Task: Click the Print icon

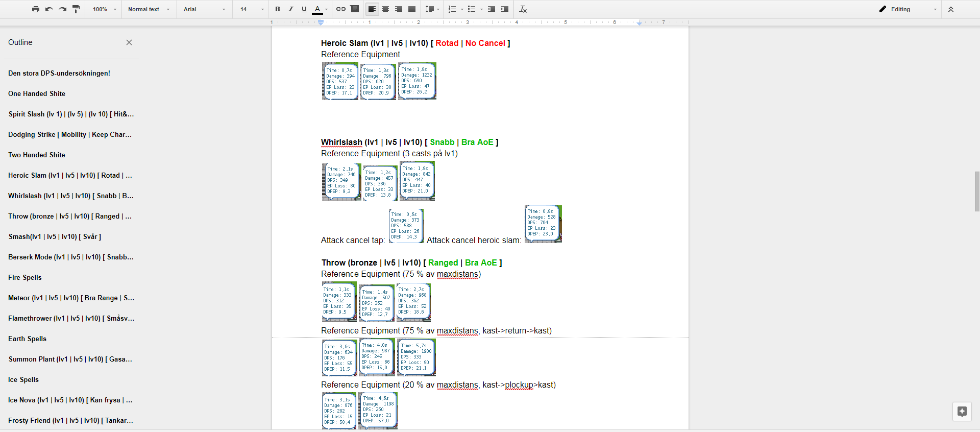Action: pos(36,9)
